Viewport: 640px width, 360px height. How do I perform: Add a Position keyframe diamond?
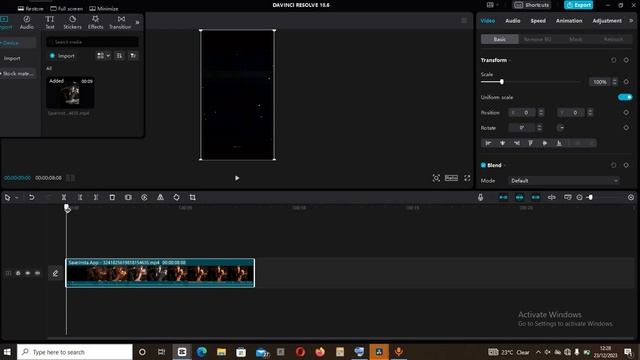point(626,113)
